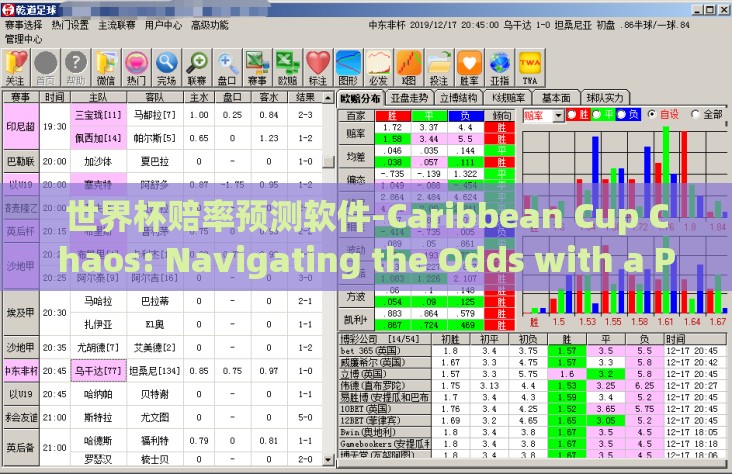Screen dimensions: 732x474
Task: Click the match list scrollbar thumb
Action: [328, 162]
